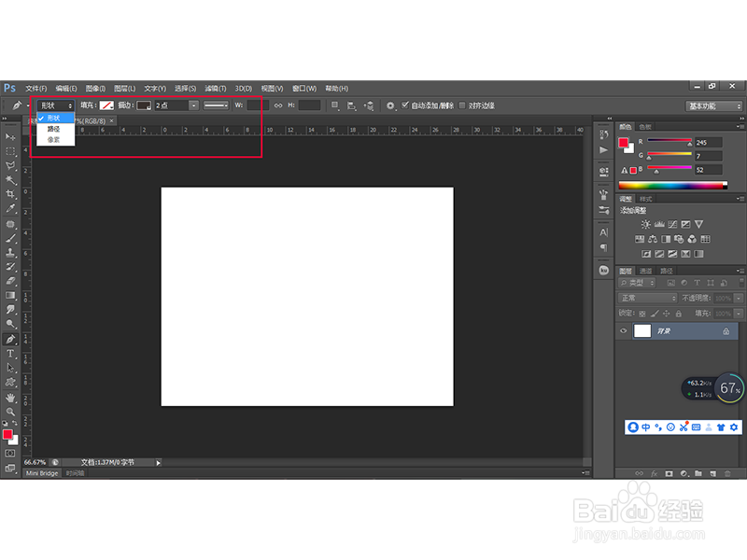This screenshot has width=747, height=560.
Task: Select the Eyedropper tool
Action: point(10,208)
